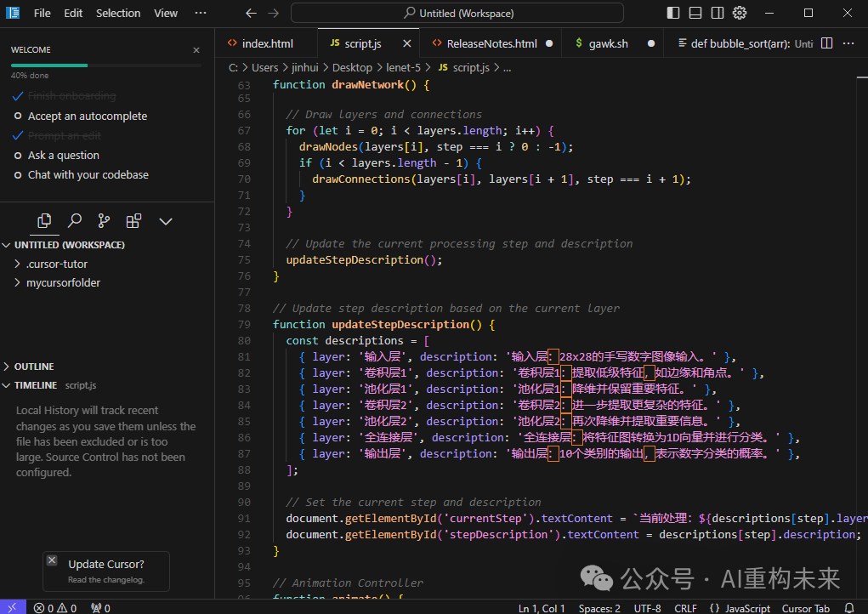The height and width of the screenshot is (614, 868).
Task: Select the Accept an autocomplete step
Action: click(88, 116)
